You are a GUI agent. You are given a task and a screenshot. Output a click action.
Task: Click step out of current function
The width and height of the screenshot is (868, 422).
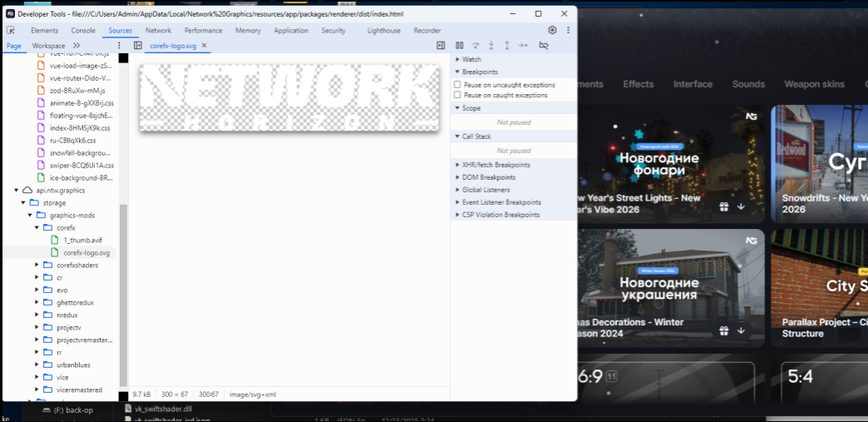[507, 46]
